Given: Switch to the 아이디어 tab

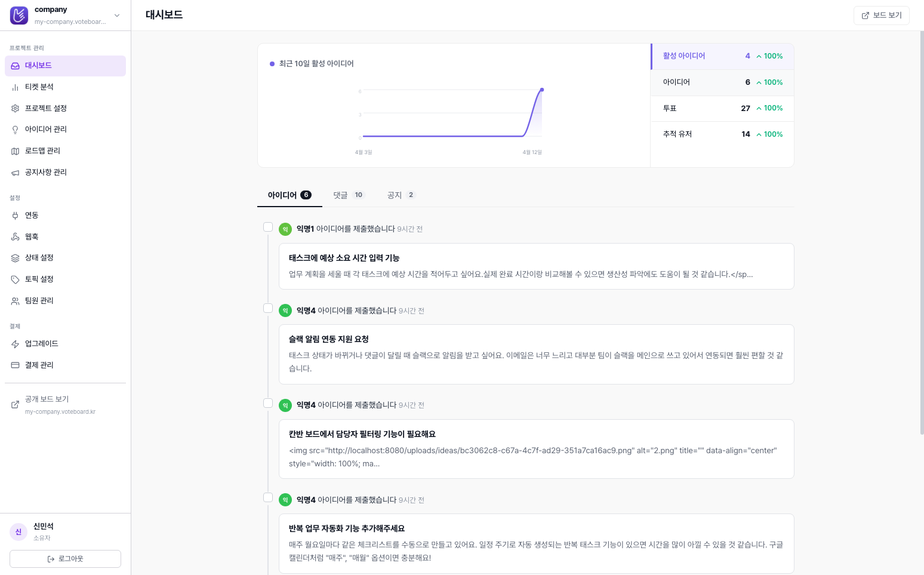Looking at the screenshot, I should coord(289,195).
